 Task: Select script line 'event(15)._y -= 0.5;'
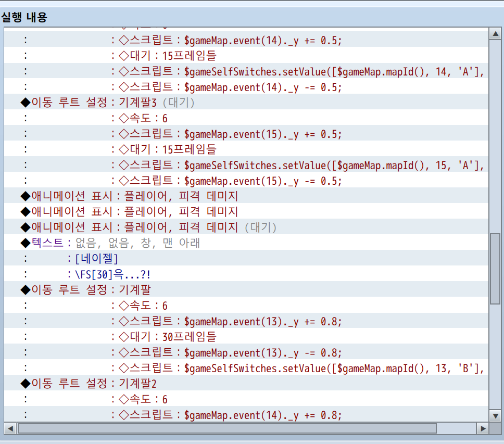click(246, 181)
